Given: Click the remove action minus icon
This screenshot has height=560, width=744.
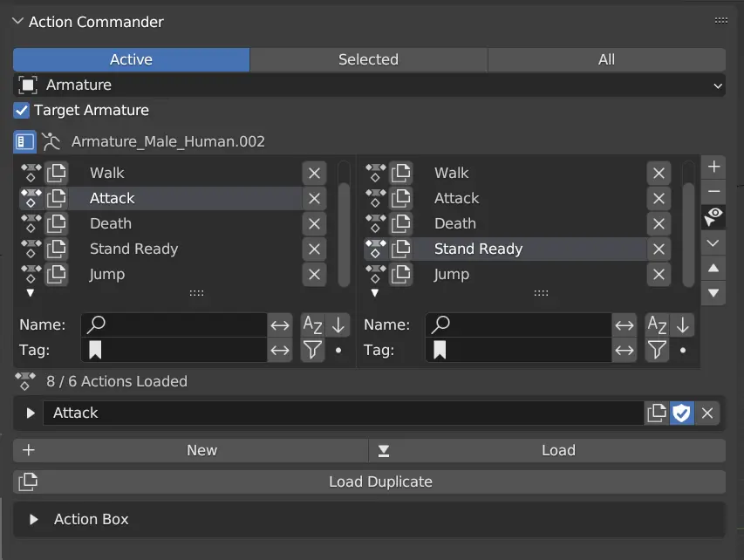Looking at the screenshot, I should pos(713,191).
